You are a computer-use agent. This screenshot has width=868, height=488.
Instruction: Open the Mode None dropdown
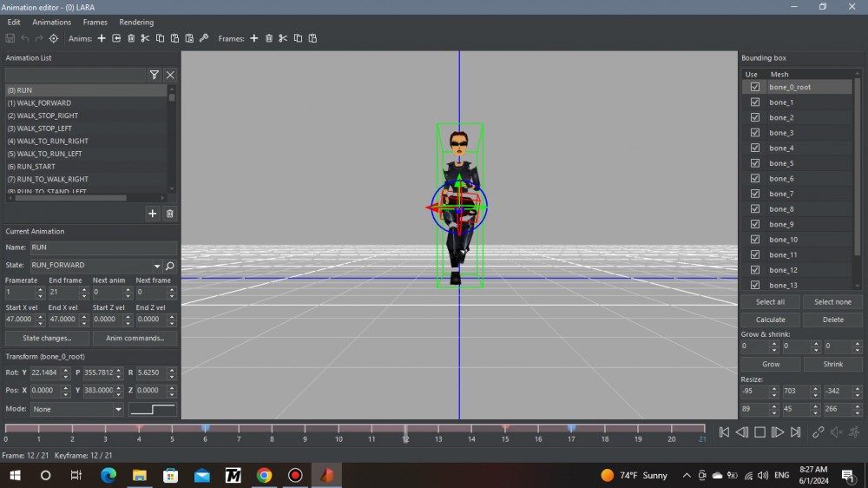tap(118, 409)
